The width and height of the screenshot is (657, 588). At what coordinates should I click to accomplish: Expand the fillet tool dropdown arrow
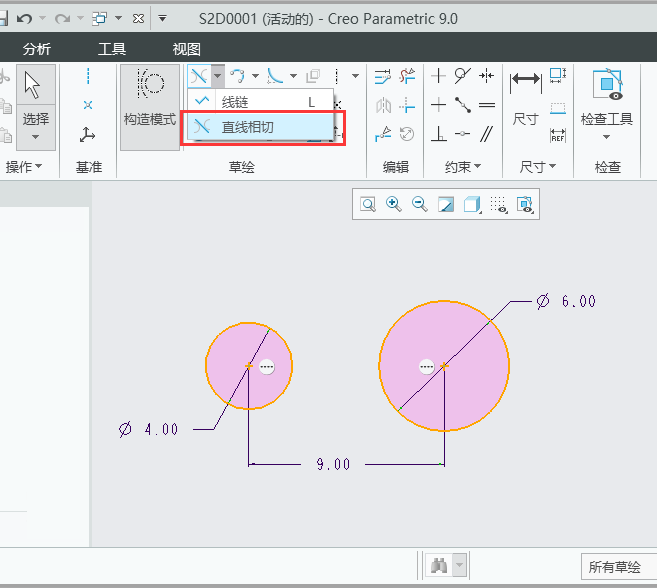point(293,76)
